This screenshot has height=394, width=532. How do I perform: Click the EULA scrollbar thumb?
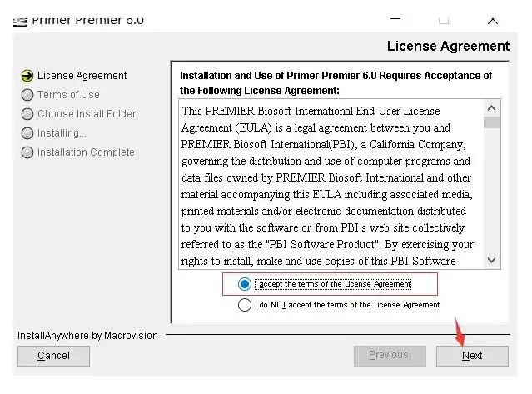click(x=492, y=122)
